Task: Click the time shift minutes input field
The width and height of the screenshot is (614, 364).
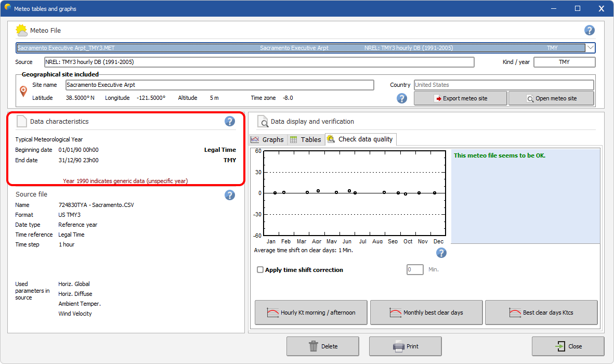Action: click(x=415, y=269)
